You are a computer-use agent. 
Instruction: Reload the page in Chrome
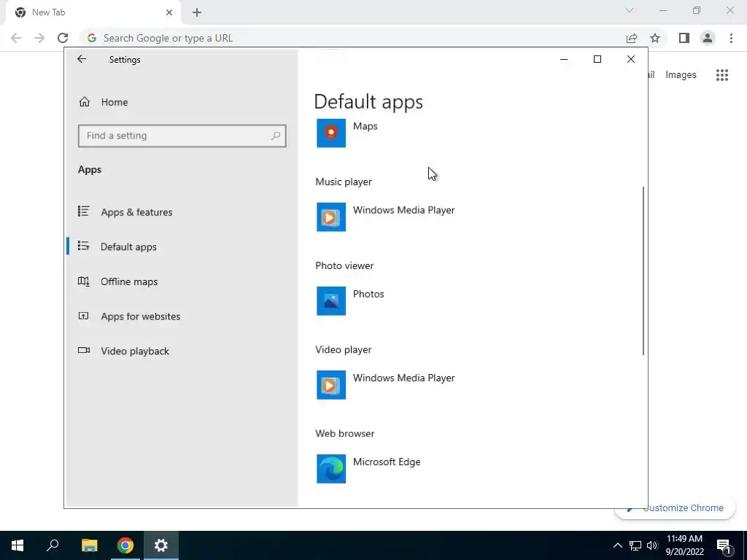click(63, 38)
